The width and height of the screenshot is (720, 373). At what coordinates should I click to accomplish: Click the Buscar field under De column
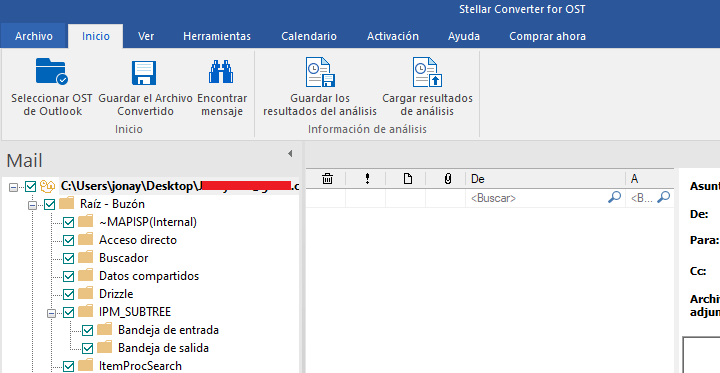(545, 198)
